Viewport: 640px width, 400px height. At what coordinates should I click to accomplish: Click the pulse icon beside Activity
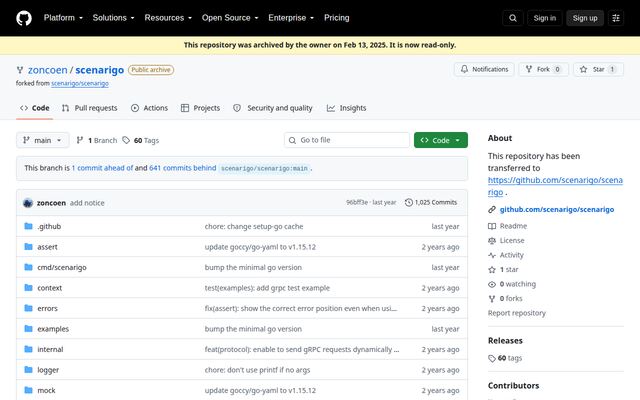[492, 255]
